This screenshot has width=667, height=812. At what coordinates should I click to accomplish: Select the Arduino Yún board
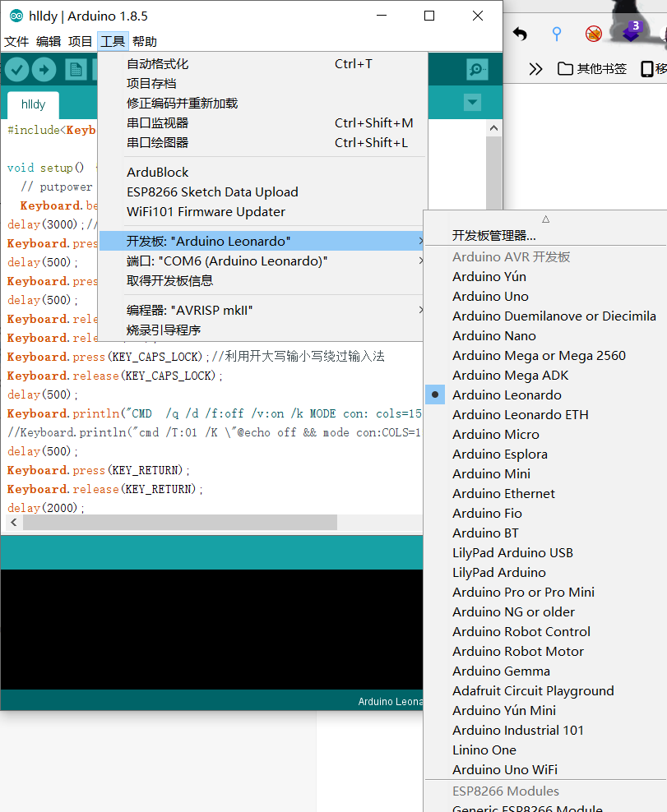point(546,276)
